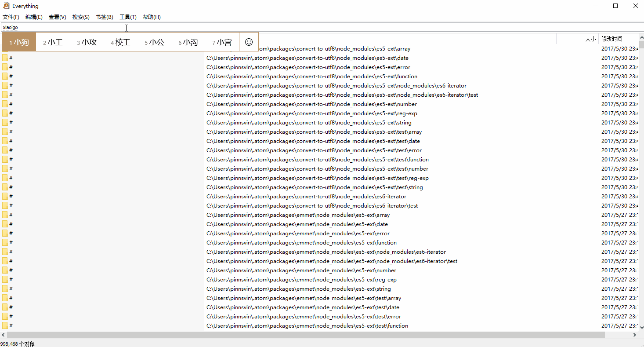644x347 pixels.
Task: Click the horizontal scrollbar right arrow
Action: (x=635, y=335)
